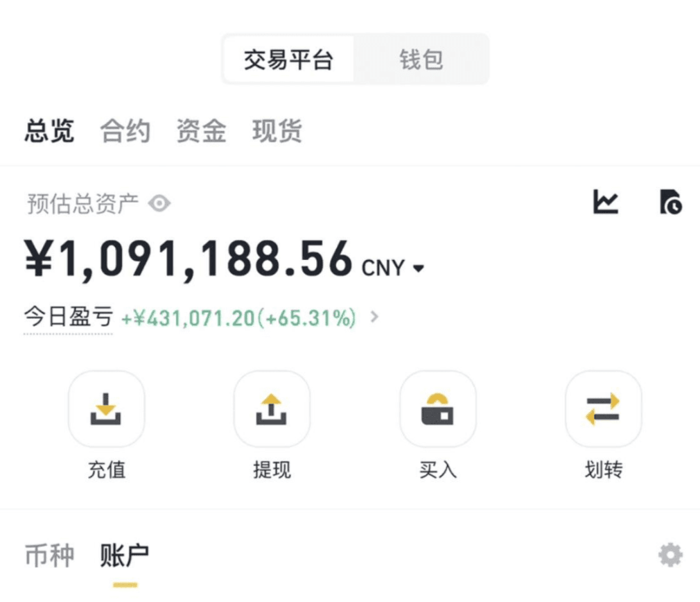Open the CNY currency dropdown arrow

pyautogui.click(x=419, y=268)
